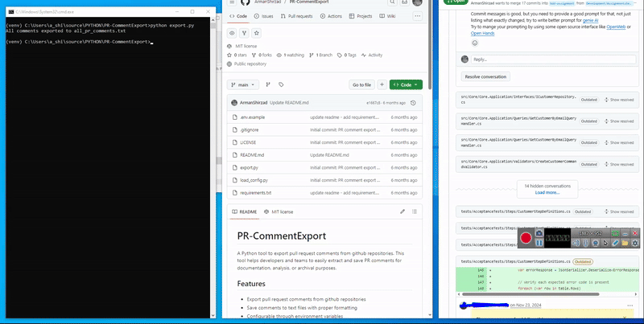
Task: Open commit history clock icon
Action: pyautogui.click(x=413, y=103)
